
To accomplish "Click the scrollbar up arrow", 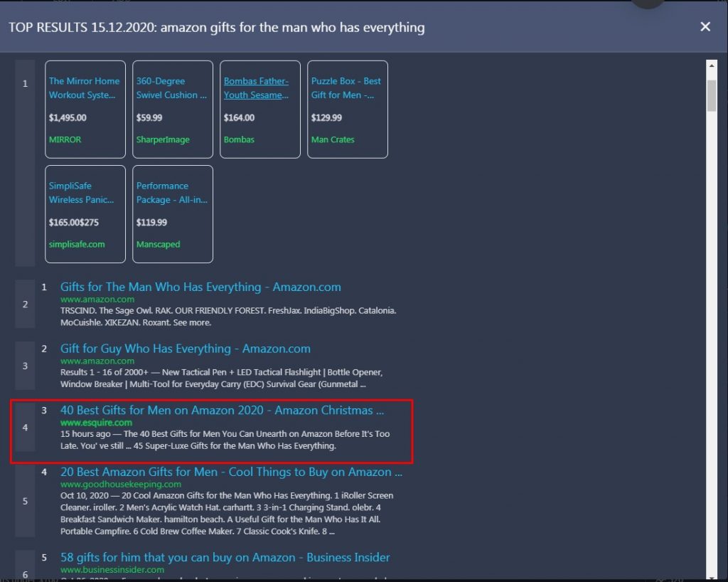I will 711,65.
